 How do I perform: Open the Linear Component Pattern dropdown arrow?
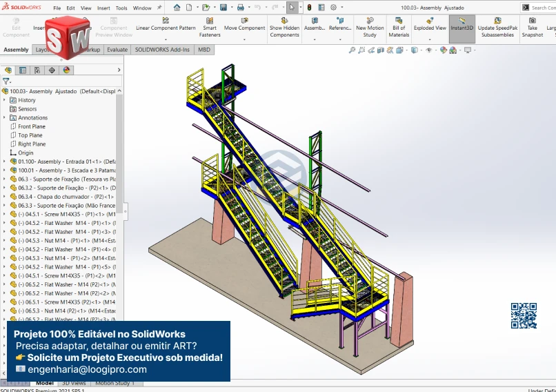[x=166, y=39]
